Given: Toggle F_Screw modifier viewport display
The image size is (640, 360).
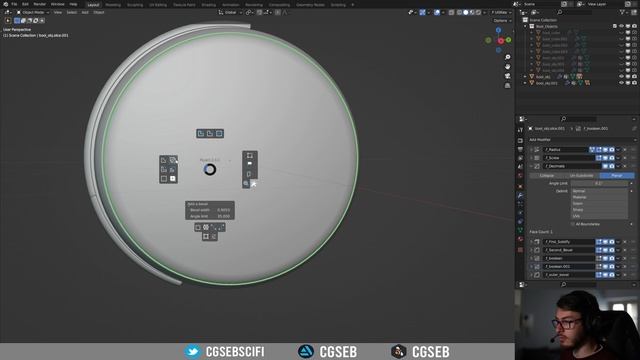Looking at the screenshot, I should 605,158.
